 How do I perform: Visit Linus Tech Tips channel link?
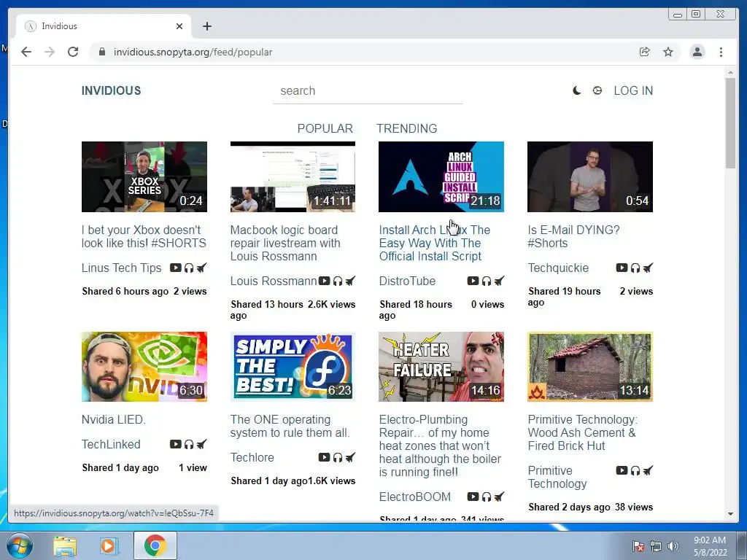coord(122,268)
